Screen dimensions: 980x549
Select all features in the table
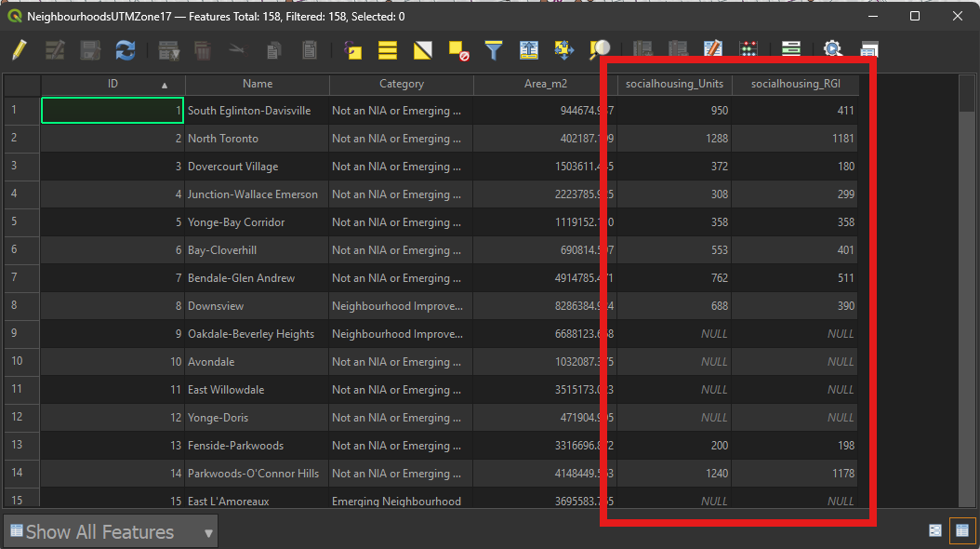click(388, 50)
